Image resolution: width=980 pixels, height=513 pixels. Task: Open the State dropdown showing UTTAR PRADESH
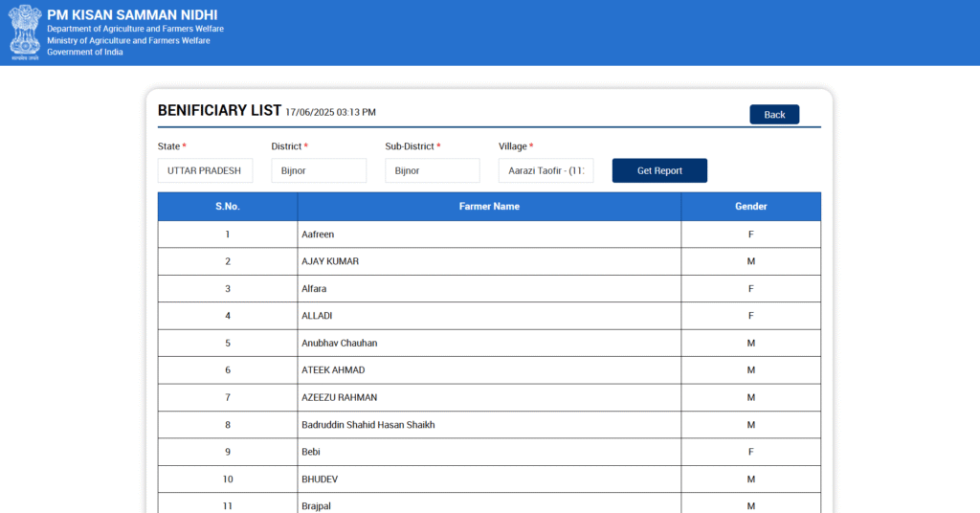pyautogui.click(x=205, y=170)
